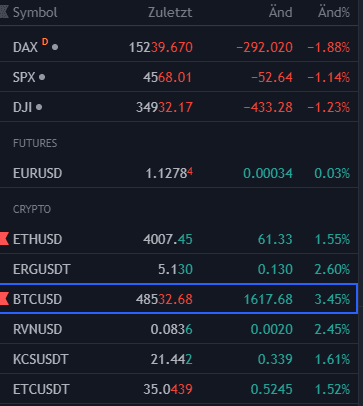Click the market status dot beside DAX
The width and height of the screenshot is (363, 406).
point(55,47)
